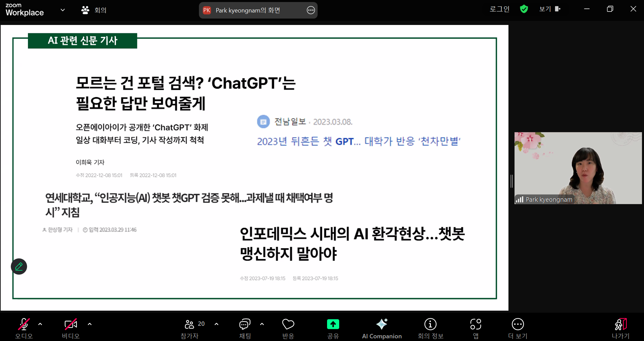Click the AI 관련 신문 기사 slide title
Viewport: 644px width, 341px height.
click(83, 40)
